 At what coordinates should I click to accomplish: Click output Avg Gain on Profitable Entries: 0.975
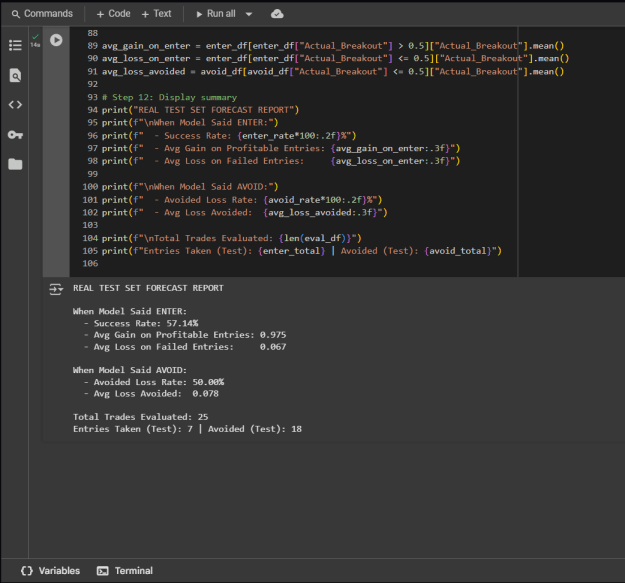[x=190, y=335]
